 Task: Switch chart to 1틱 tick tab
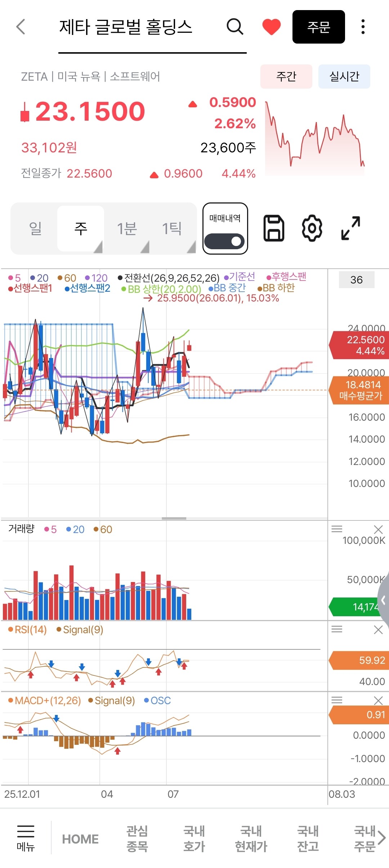point(172,228)
